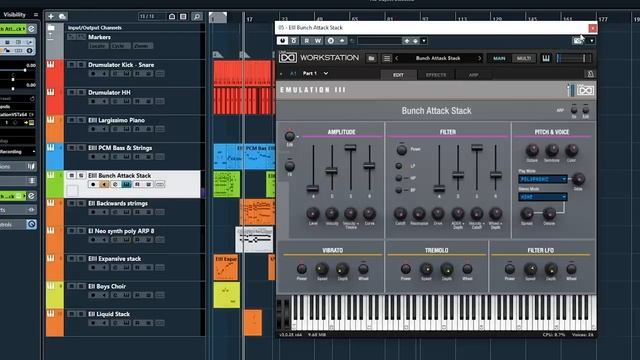640x360 pixels.
Task: Click the Amplitude Sustain slider handle
Action: (350, 148)
